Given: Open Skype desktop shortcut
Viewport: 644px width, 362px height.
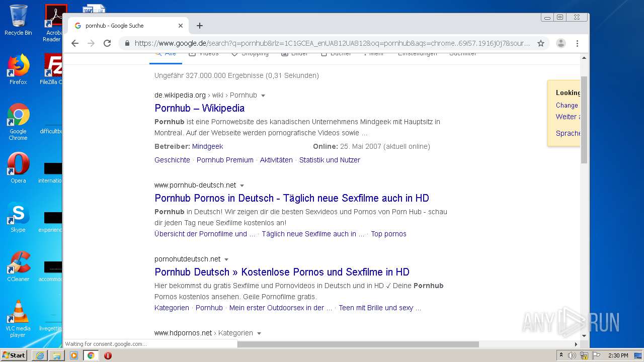Looking at the screenshot, I should [x=18, y=217].
